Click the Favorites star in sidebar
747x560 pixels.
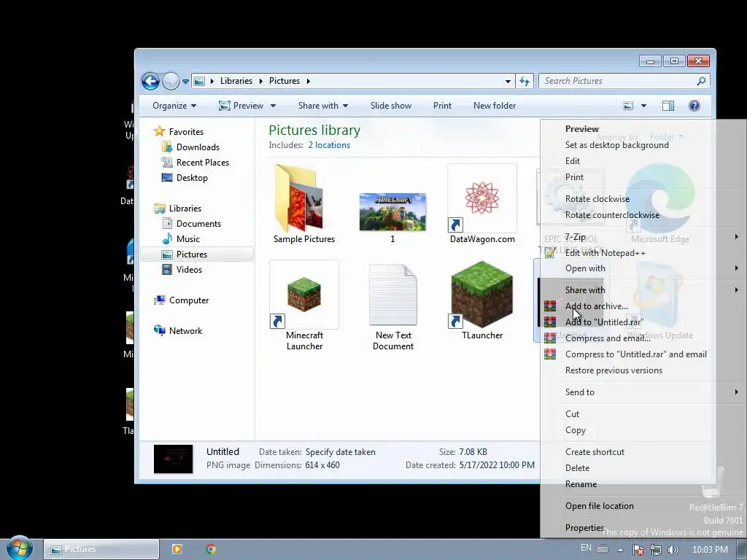[x=160, y=131]
